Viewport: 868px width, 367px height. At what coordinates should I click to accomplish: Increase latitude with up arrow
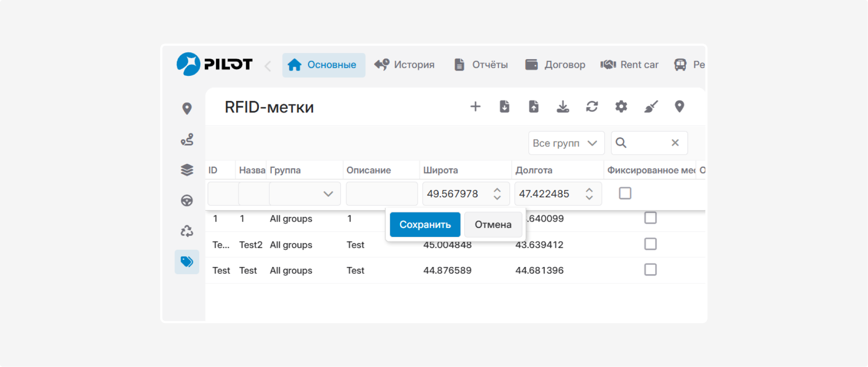(x=497, y=190)
